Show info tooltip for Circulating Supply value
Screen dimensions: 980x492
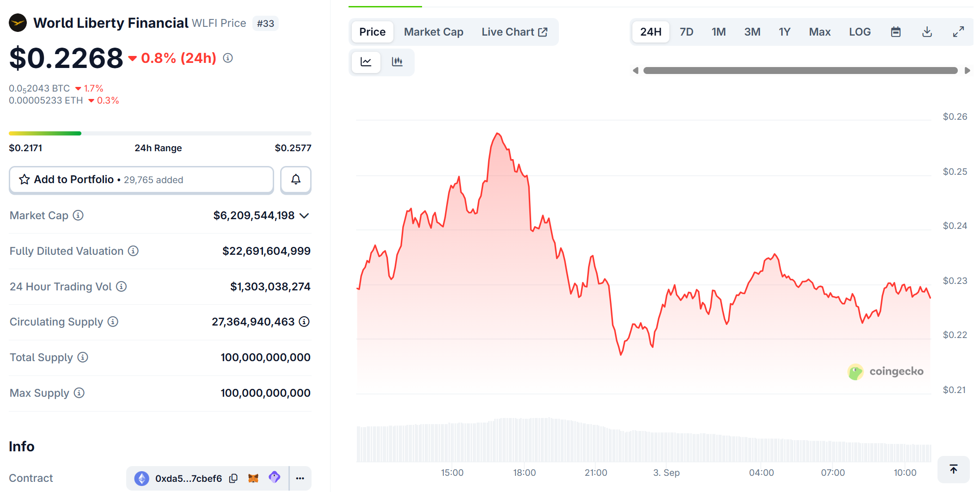304,322
